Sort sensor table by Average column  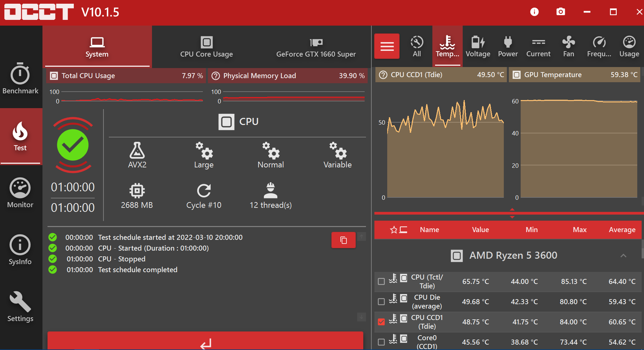coord(622,230)
